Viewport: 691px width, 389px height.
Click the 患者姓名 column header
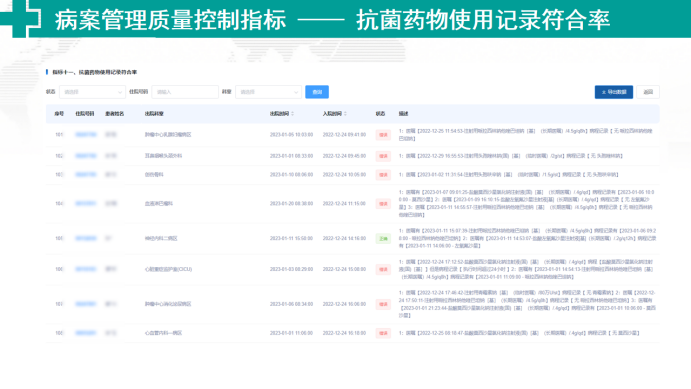pyautogui.click(x=115, y=114)
